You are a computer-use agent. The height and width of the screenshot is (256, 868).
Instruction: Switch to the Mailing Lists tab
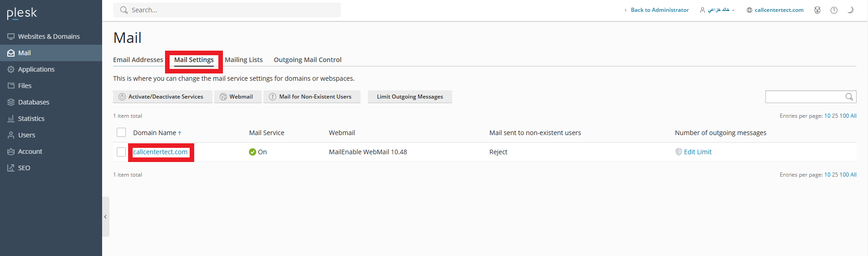[243, 60]
